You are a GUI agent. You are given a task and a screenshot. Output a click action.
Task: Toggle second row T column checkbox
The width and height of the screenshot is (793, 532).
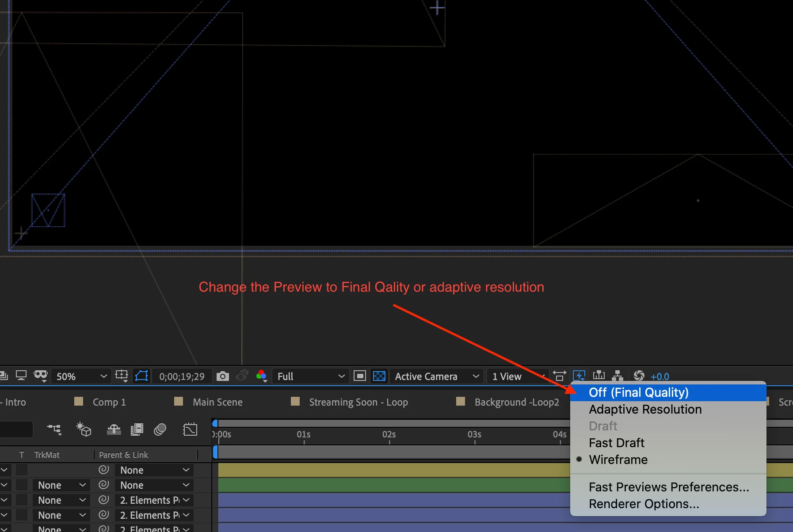point(22,485)
